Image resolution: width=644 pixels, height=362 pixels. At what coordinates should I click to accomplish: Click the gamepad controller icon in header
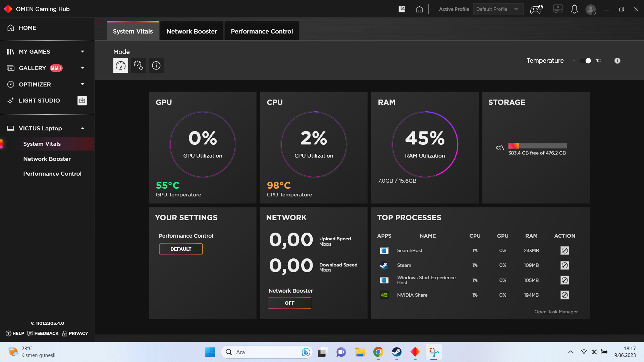(x=536, y=9)
